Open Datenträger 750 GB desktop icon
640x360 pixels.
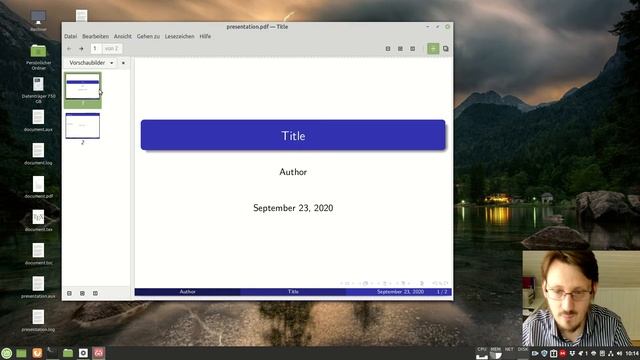38,90
